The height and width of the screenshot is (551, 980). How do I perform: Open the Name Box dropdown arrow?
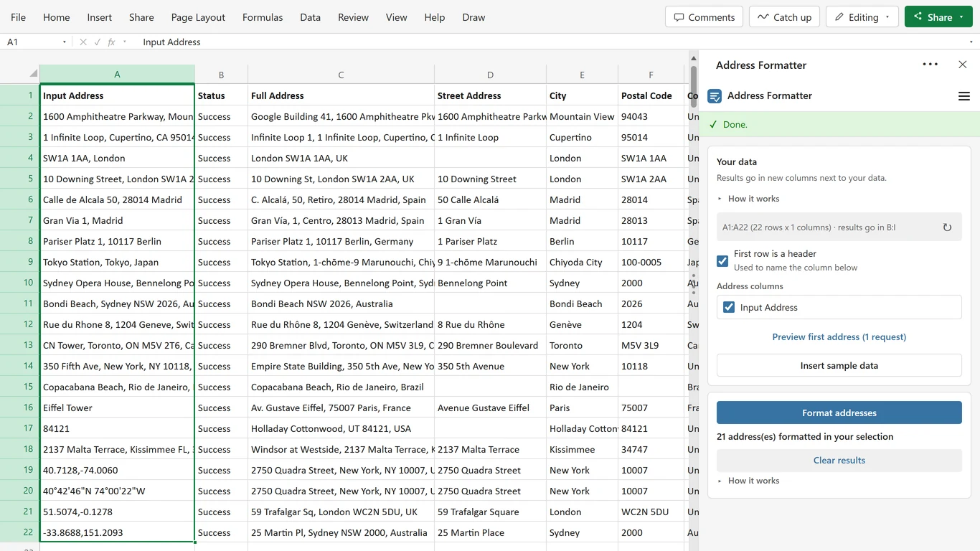click(x=65, y=42)
